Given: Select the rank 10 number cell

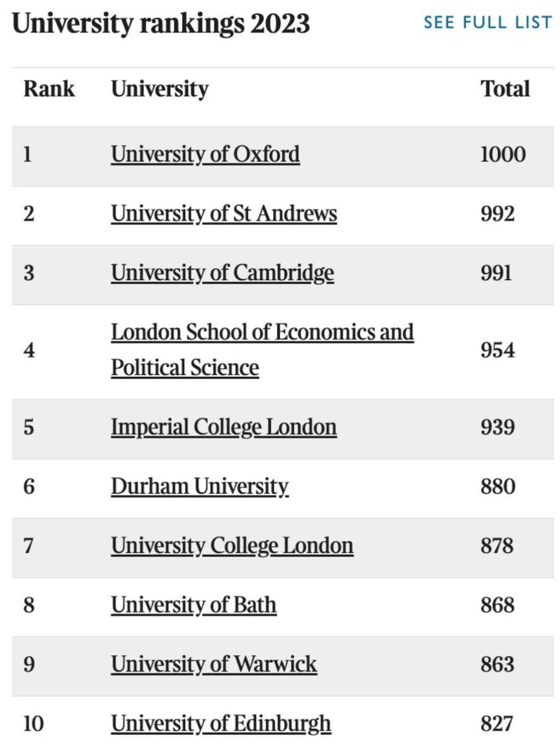Looking at the screenshot, I should (x=33, y=724).
